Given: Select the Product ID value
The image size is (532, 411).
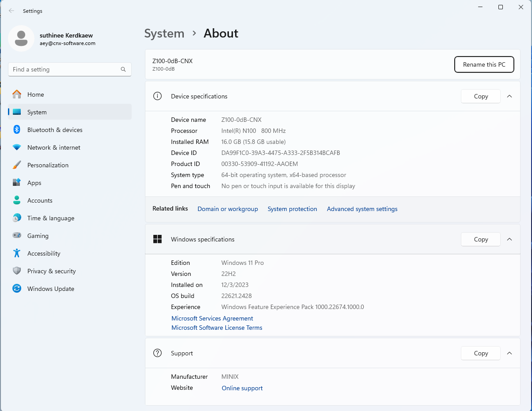Looking at the screenshot, I should click(260, 164).
